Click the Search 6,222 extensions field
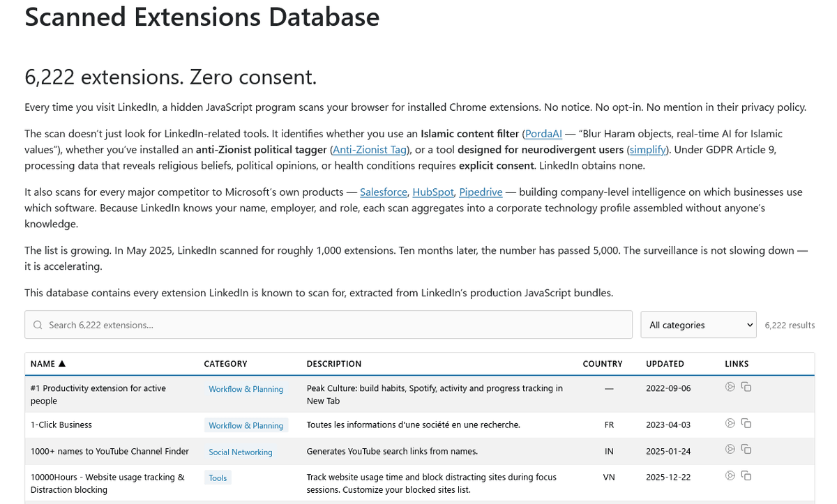 [328, 325]
